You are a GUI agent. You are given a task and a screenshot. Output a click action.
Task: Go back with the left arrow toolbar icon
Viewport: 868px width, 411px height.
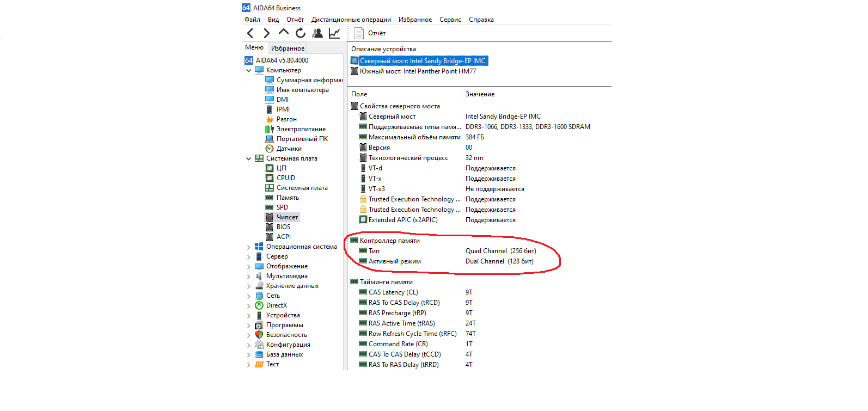tap(250, 33)
